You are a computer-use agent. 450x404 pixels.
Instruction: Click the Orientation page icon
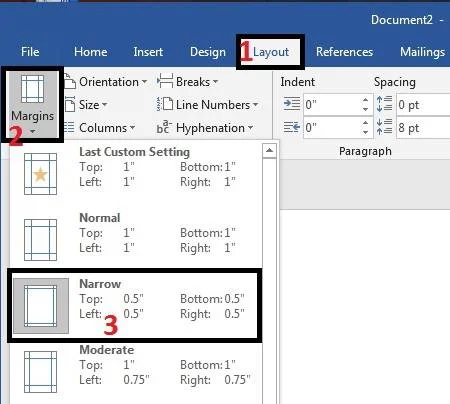(x=70, y=81)
